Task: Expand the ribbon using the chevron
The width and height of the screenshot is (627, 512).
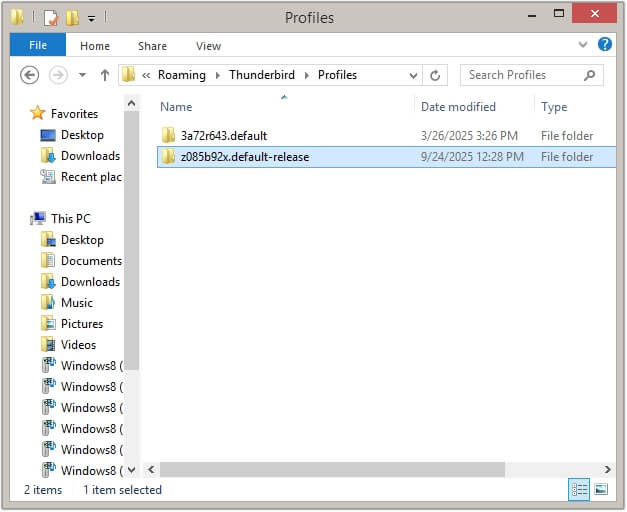Action: click(x=585, y=45)
